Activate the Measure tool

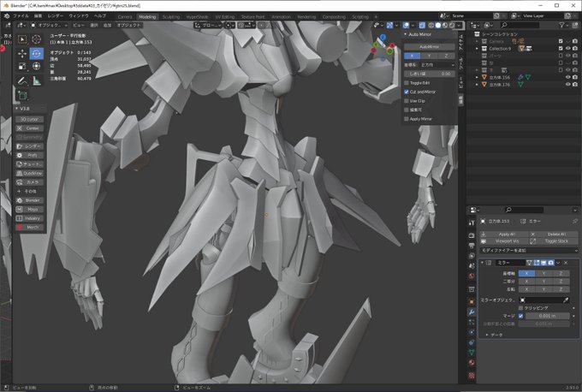[38, 80]
